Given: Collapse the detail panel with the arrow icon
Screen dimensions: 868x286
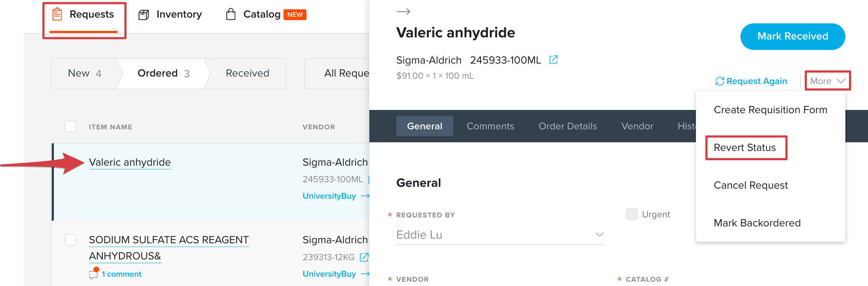Looking at the screenshot, I should (403, 11).
